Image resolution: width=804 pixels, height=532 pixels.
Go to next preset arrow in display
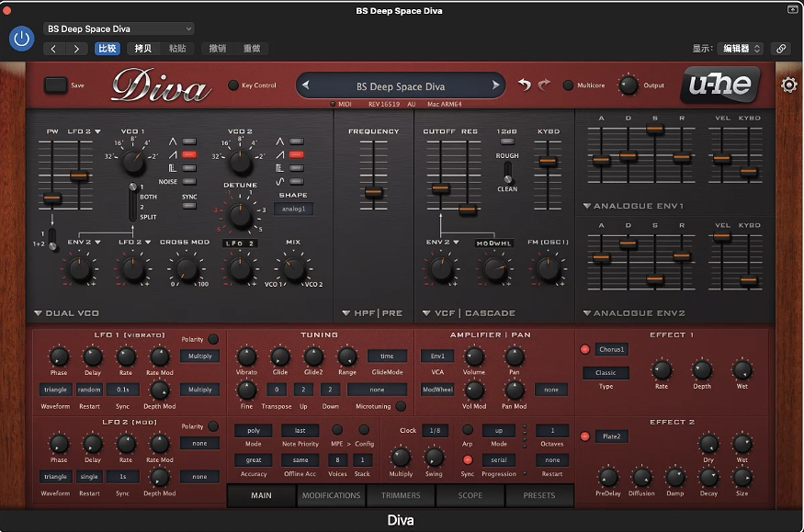pyautogui.click(x=495, y=85)
